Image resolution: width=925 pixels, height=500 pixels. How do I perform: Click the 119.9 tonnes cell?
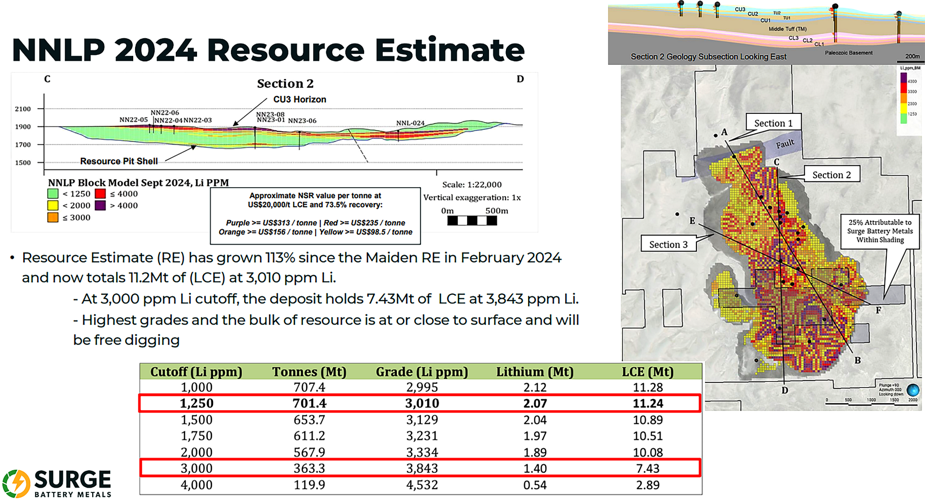click(310, 485)
